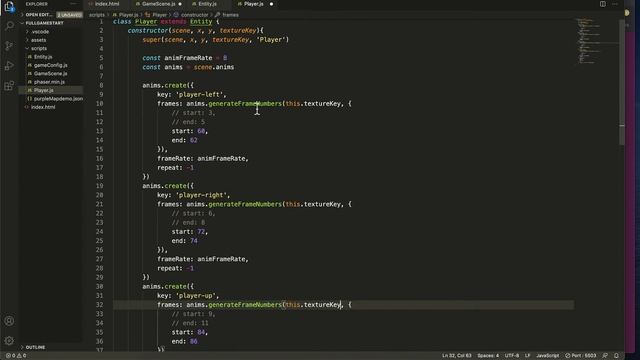
Task: Close GameScene.js tab via unsaved dot
Action: point(180,4)
